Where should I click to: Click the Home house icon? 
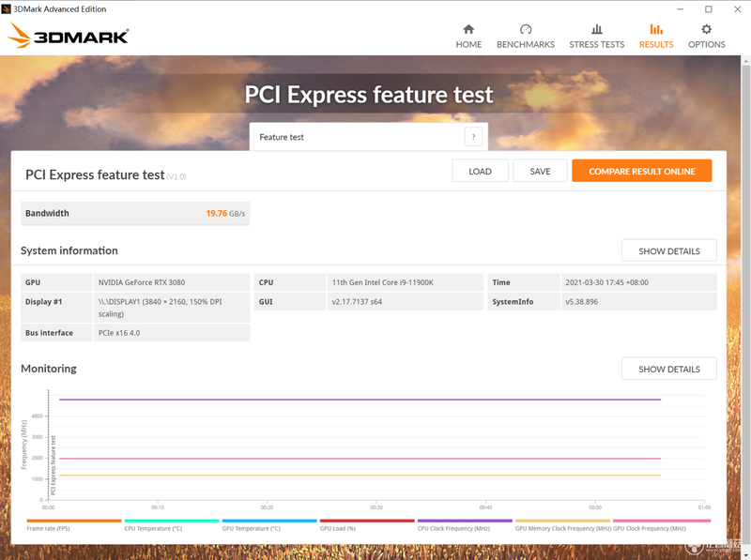click(468, 29)
